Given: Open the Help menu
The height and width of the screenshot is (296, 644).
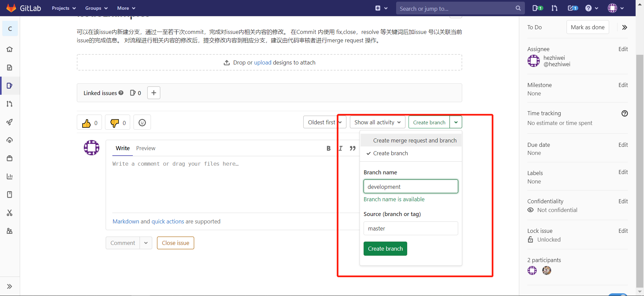Looking at the screenshot, I should coord(592,8).
